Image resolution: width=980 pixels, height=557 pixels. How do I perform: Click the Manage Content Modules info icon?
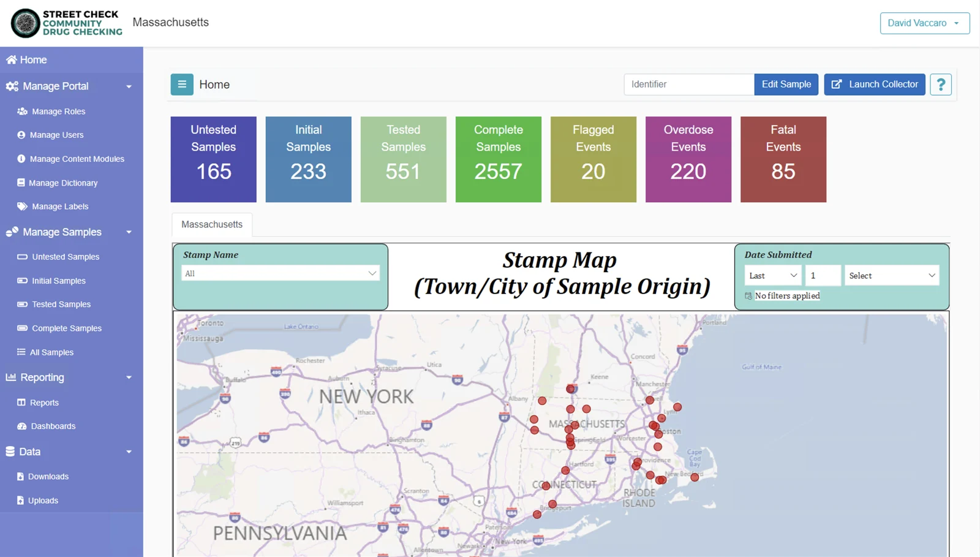click(21, 159)
